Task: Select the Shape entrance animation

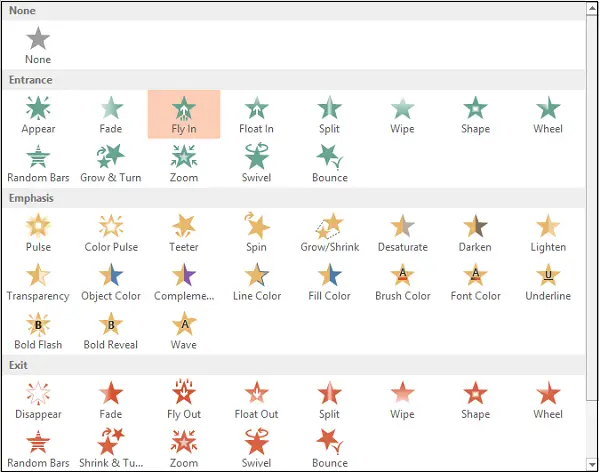Action: point(475,114)
